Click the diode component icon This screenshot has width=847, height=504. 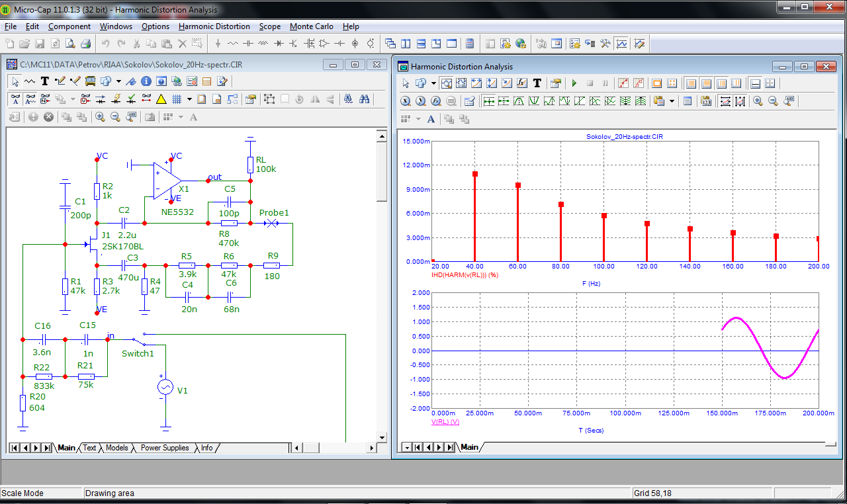(x=279, y=44)
